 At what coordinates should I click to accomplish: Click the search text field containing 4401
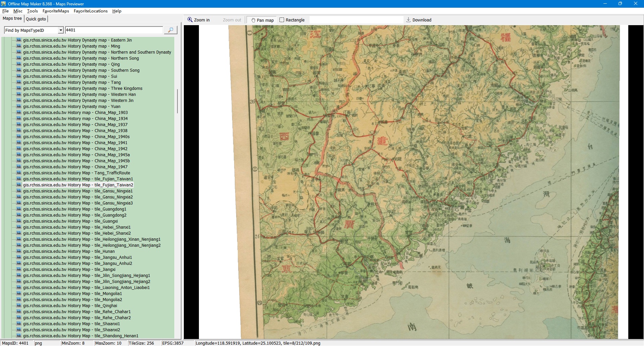pos(114,30)
